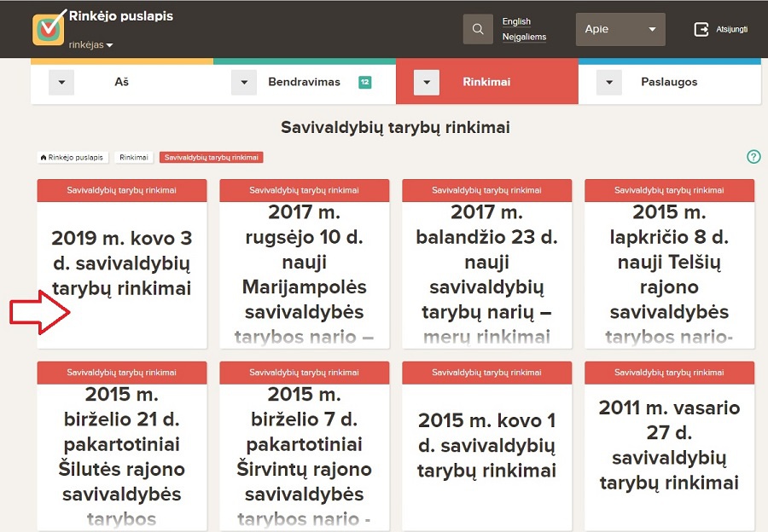Open search with the magnifier icon
The image size is (768, 532).
(x=478, y=29)
